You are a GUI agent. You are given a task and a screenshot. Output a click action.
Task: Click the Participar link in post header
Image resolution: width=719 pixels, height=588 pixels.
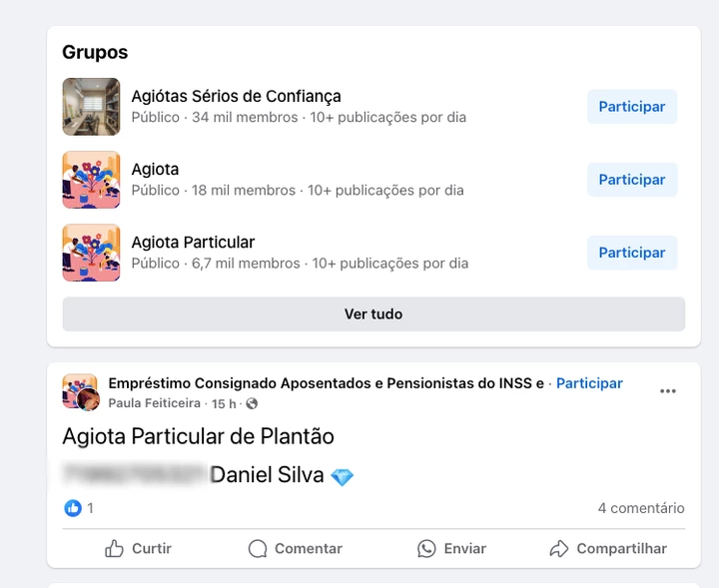[x=589, y=383]
